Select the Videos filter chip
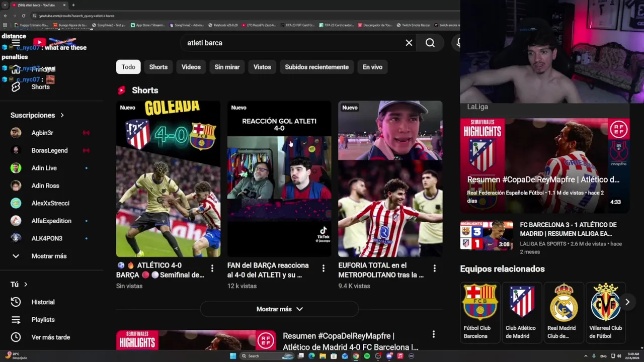Image resolution: width=644 pixels, height=362 pixels. click(x=191, y=67)
